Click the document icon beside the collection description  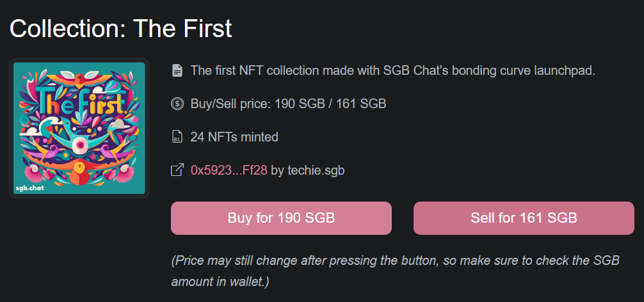point(177,70)
